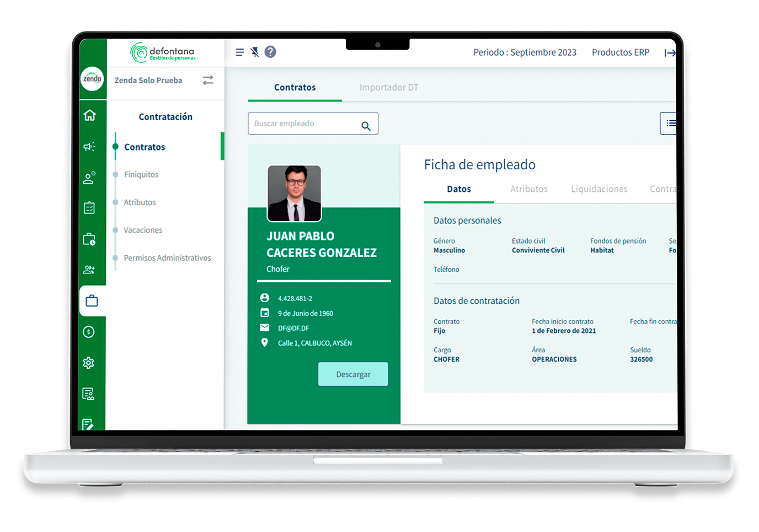Open the gear settings icon in sidebar
Screen dimensions: 759x532
click(x=89, y=363)
